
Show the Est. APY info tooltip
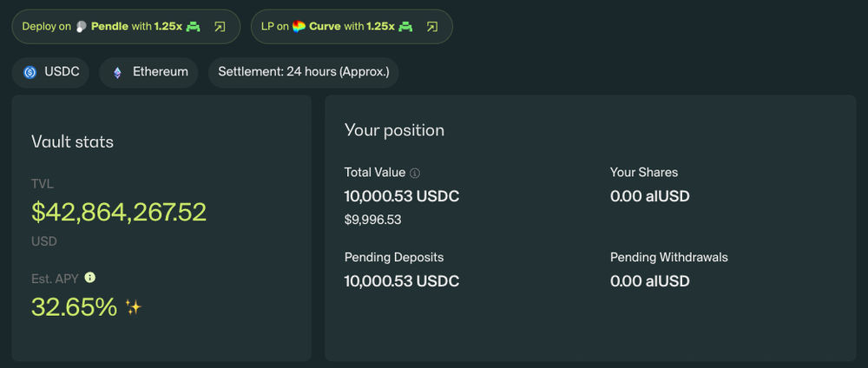coord(89,278)
